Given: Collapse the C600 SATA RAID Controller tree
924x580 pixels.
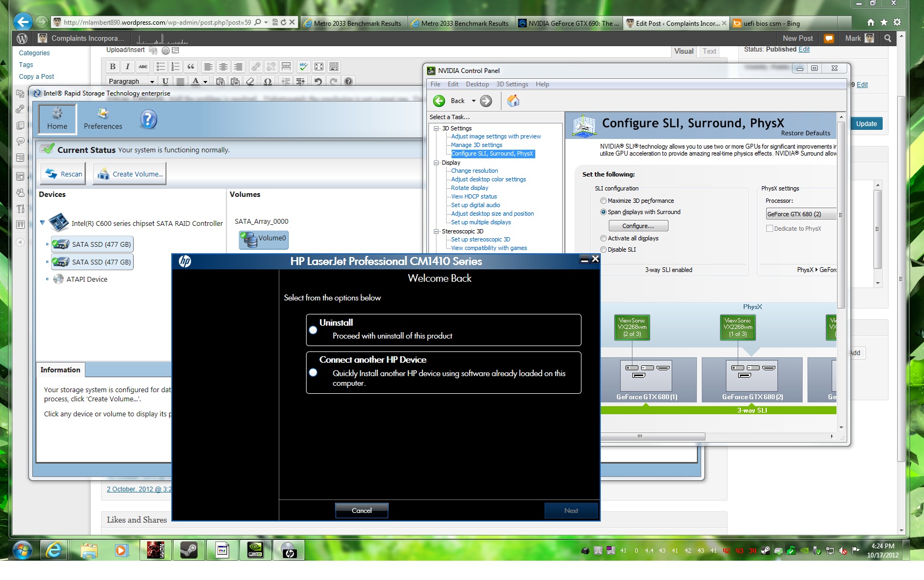Looking at the screenshot, I should pyautogui.click(x=42, y=223).
